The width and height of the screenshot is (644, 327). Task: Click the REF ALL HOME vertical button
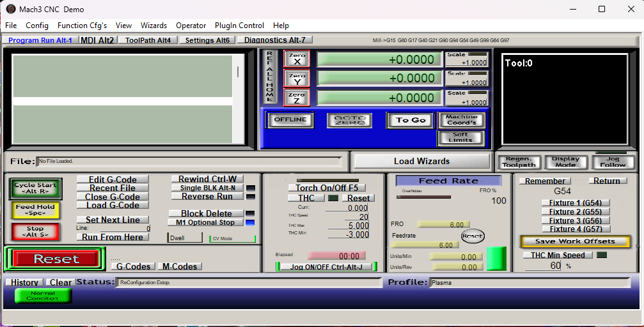point(269,77)
